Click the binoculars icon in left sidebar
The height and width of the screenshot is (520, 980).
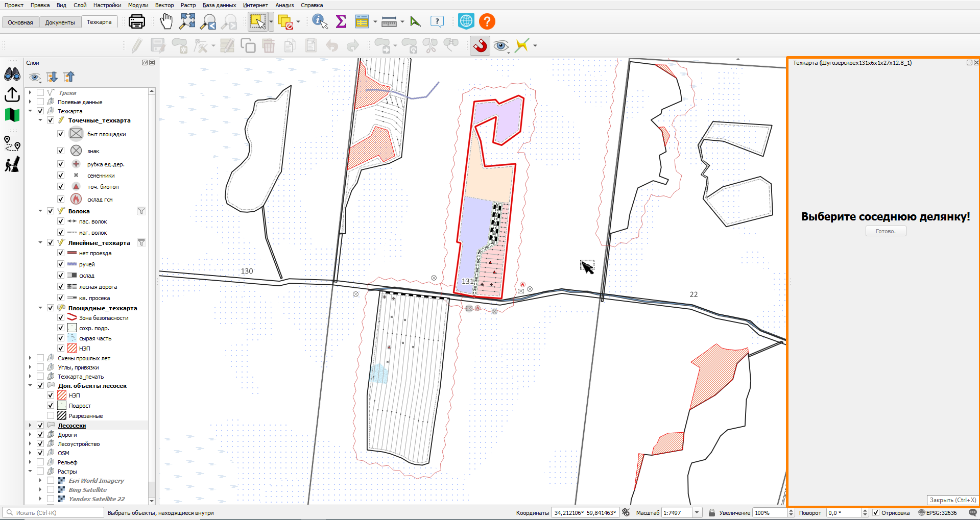(12, 75)
